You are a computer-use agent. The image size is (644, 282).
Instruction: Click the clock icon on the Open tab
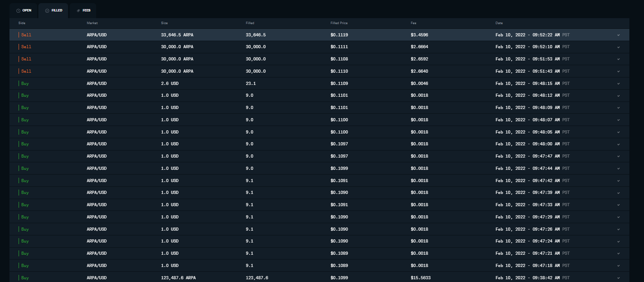tap(18, 11)
